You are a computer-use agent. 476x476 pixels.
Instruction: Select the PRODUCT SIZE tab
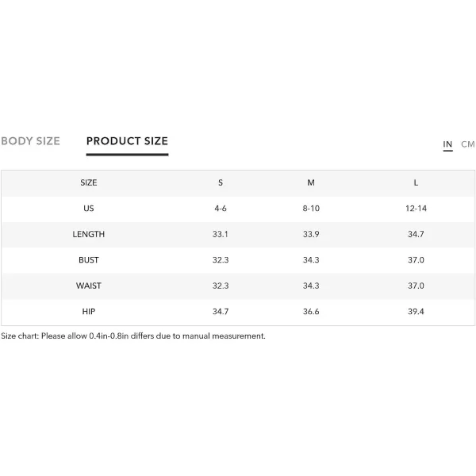(x=127, y=141)
